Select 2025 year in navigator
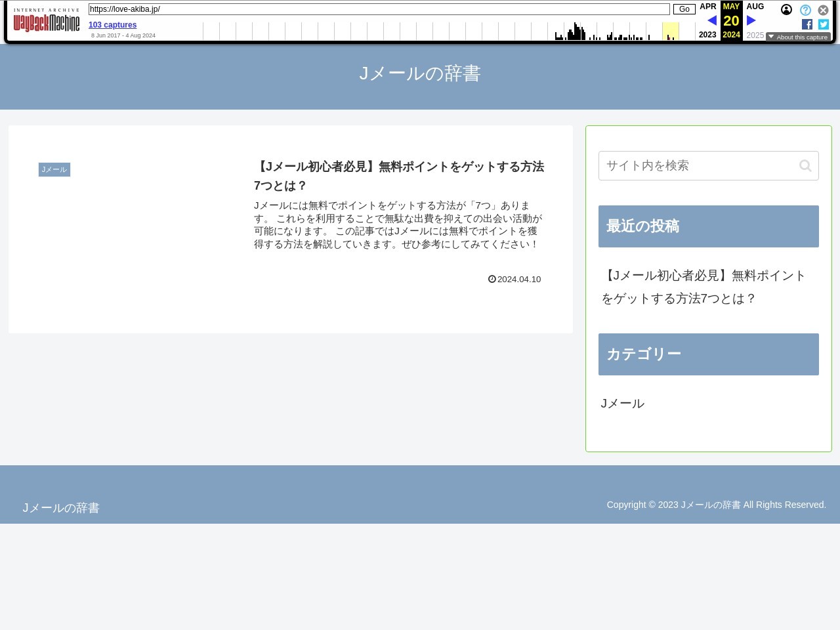The height and width of the screenshot is (630, 840). tap(755, 35)
